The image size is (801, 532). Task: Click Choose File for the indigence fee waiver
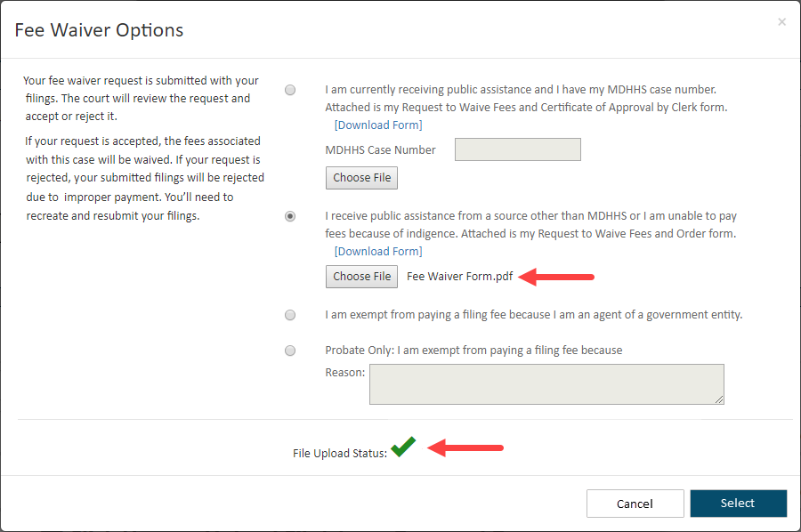(361, 277)
